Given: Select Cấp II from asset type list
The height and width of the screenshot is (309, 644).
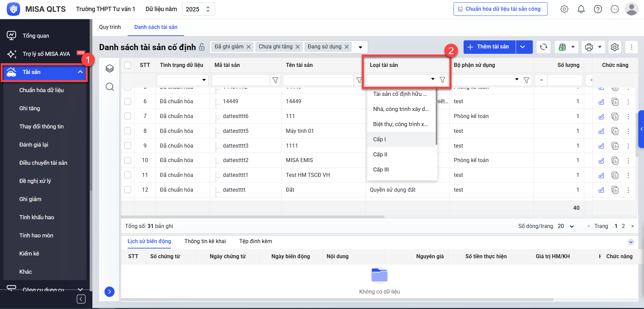Looking at the screenshot, I should (x=380, y=154).
